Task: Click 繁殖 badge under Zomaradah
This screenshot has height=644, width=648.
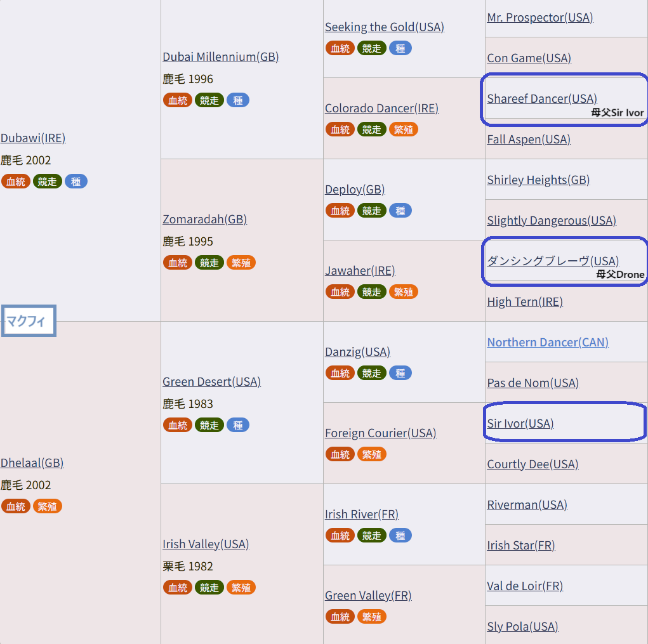Action: point(241,263)
